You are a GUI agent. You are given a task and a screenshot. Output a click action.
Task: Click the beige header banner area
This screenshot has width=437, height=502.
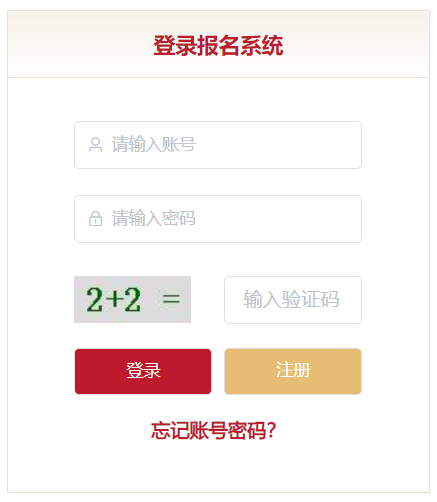click(218, 44)
